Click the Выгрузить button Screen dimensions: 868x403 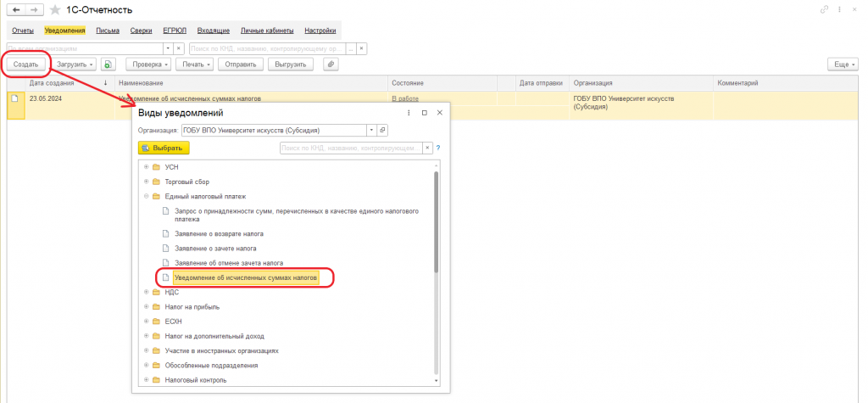(291, 64)
